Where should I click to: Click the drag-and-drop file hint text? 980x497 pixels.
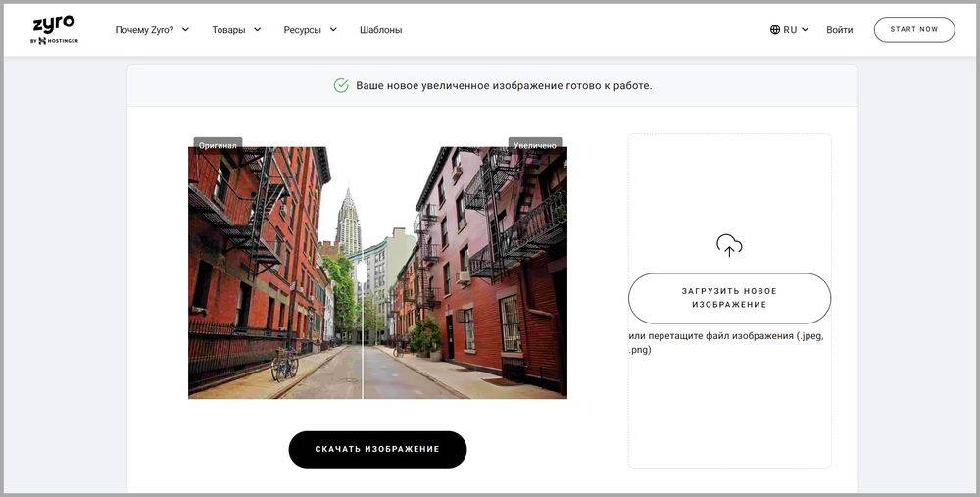(725, 342)
